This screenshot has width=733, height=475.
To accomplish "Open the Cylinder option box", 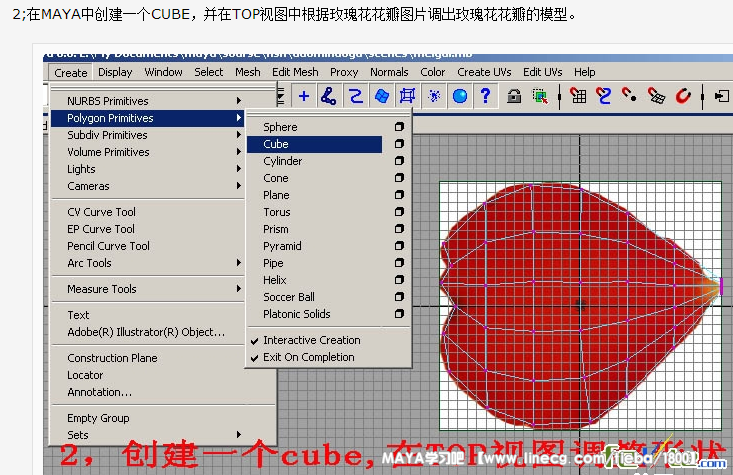I will pyautogui.click(x=399, y=161).
